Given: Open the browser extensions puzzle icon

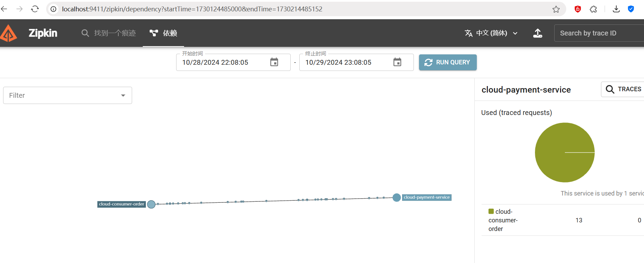Looking at the screenshot, I should 593,9.
